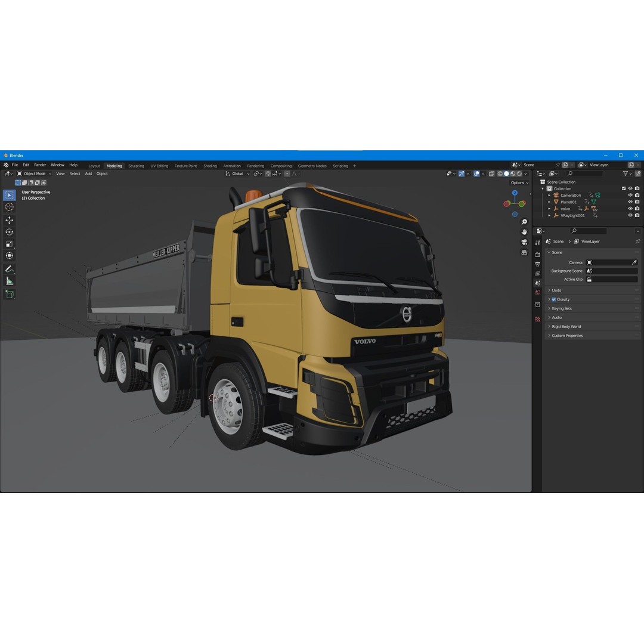The width and height of the screenshot is (644, 644).
Task: Switch perspective/orthographic grid icon
Action: (525, 252)
